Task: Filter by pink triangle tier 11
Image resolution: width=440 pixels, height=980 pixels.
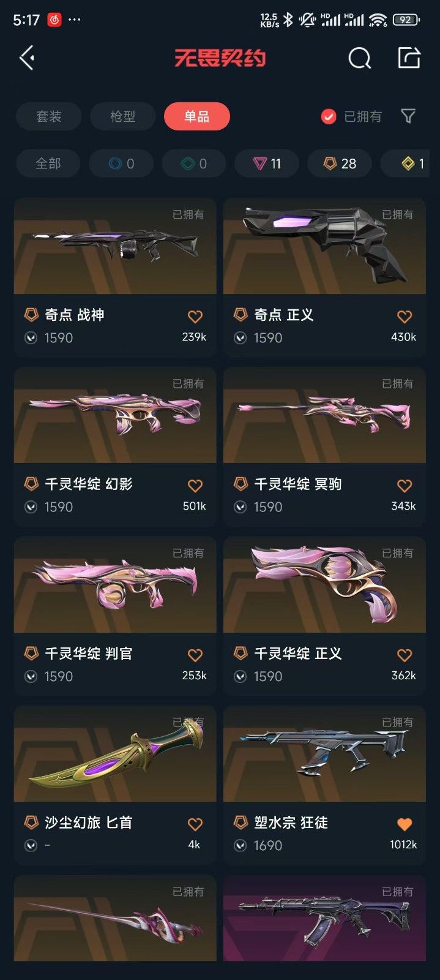Action: click(x=267, y=164)
